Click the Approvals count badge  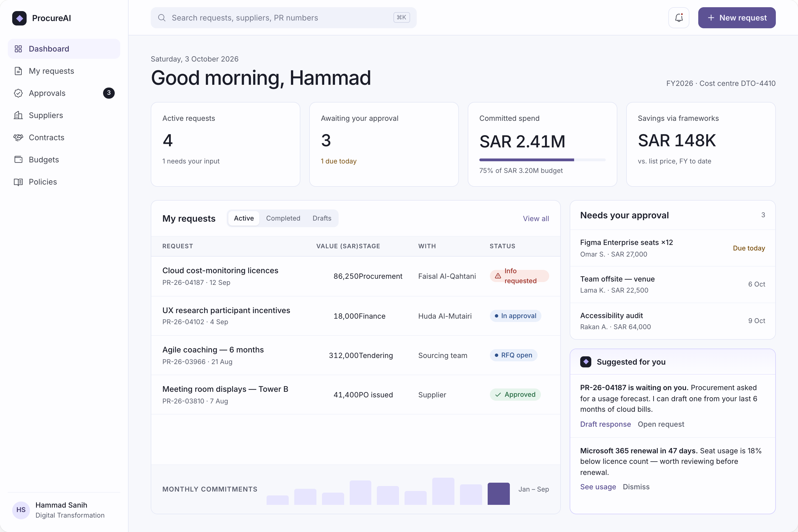click(109, 93)
